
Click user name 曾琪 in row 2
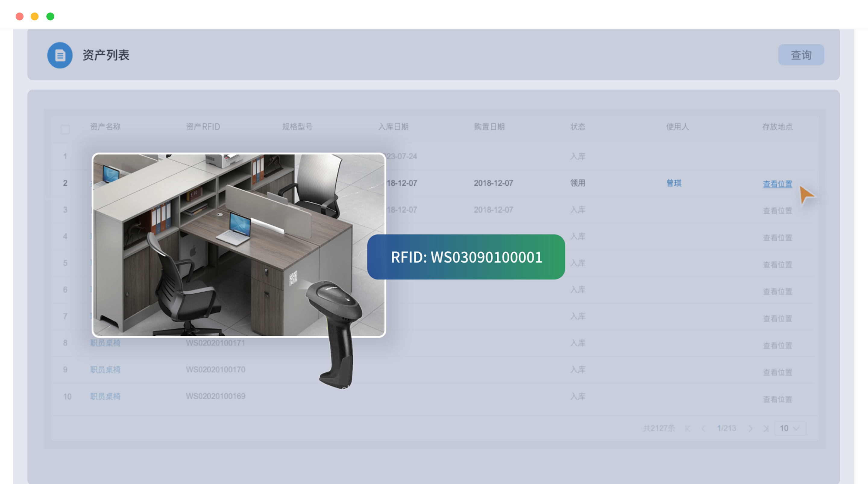[674, 183]
